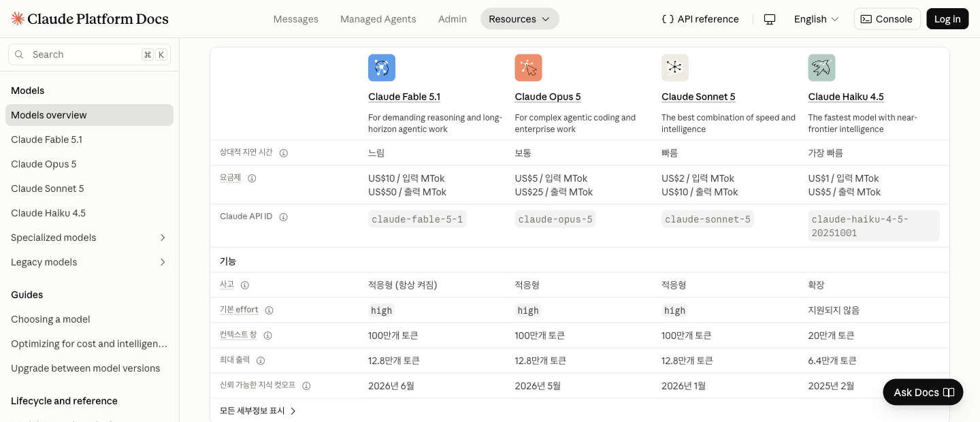The image size is (980, 422).
Task: Click the Claude Platform Docs starburst logo
Action: point(18,19)
